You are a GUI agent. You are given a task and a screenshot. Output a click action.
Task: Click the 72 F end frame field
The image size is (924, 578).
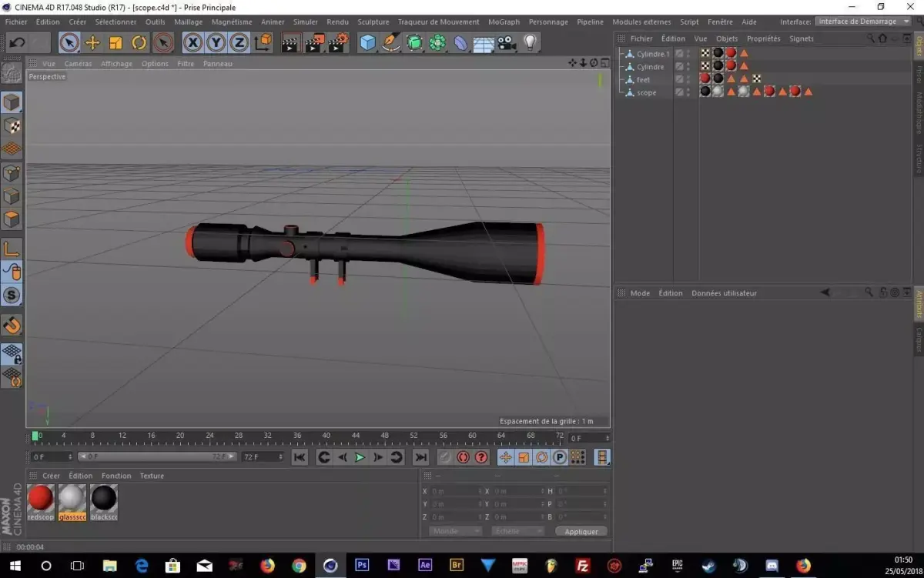(x=263, y=457)
